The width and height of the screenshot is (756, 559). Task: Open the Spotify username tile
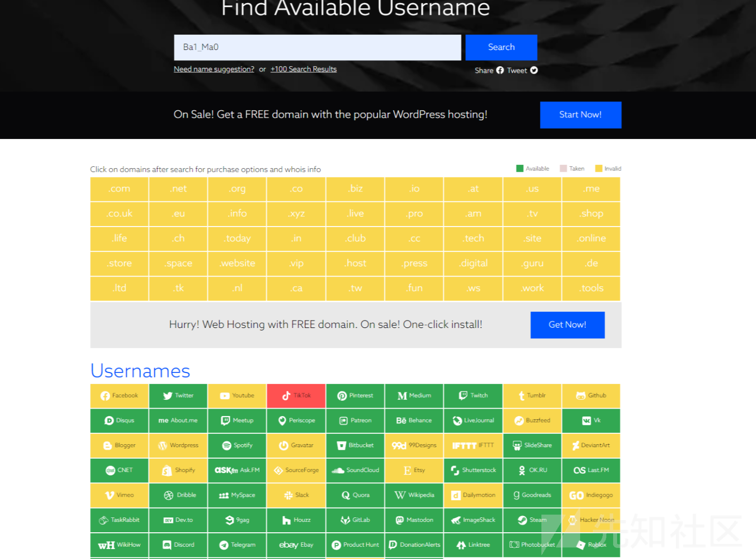pos(237,446)
